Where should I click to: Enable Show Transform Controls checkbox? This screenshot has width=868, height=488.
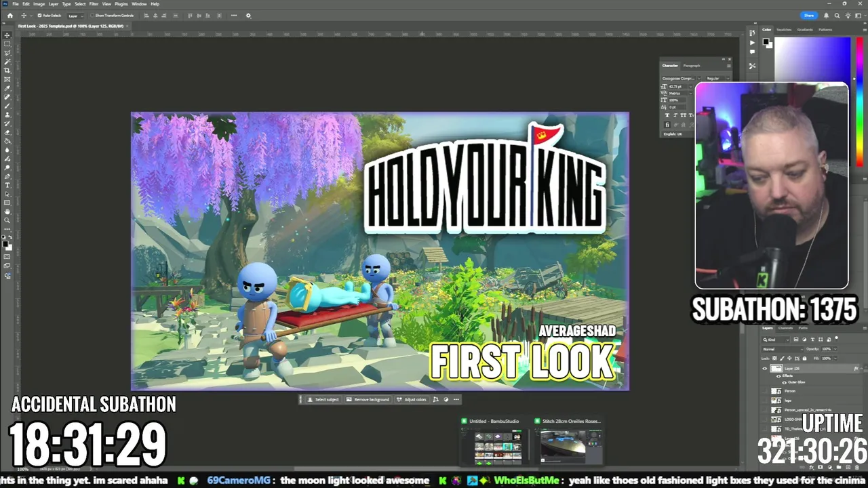pyautogui.click(x=92, y=16)
